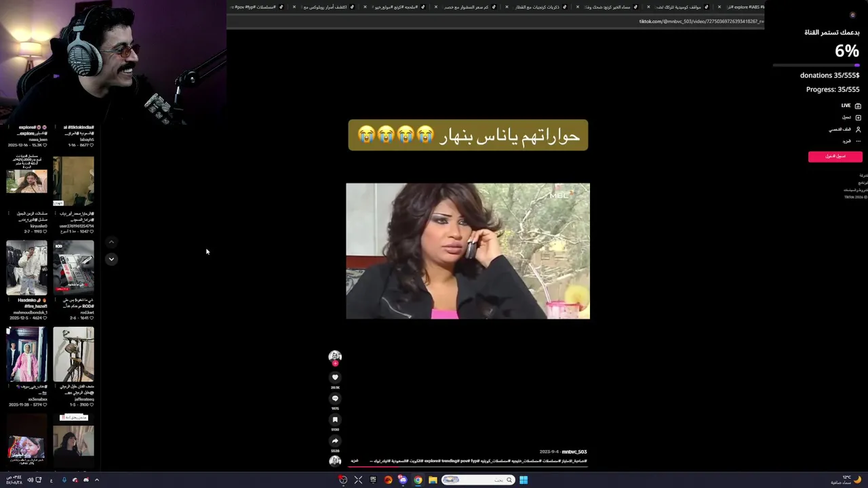
Task: Open the X-shaped app icon in the taskbar
Action: point(358,480)
